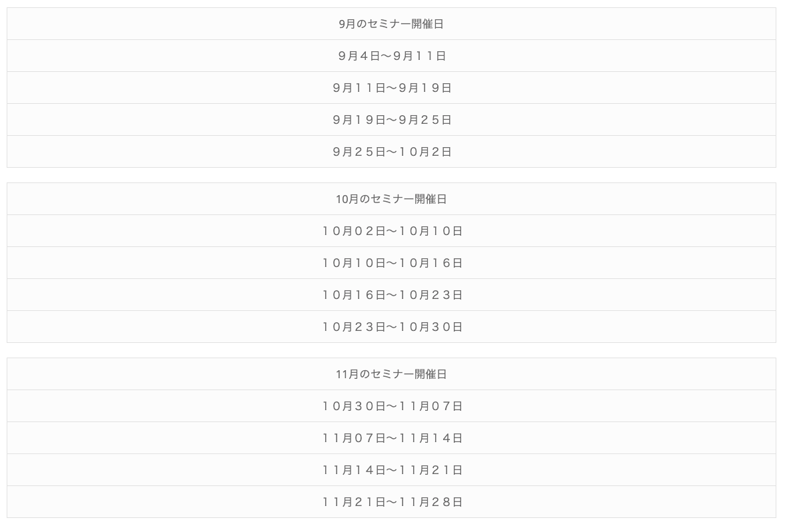This screenshot has width=785, height=532.
Task: Click the 11月のセミナー開催日 table header
Action: pos(391,374)
